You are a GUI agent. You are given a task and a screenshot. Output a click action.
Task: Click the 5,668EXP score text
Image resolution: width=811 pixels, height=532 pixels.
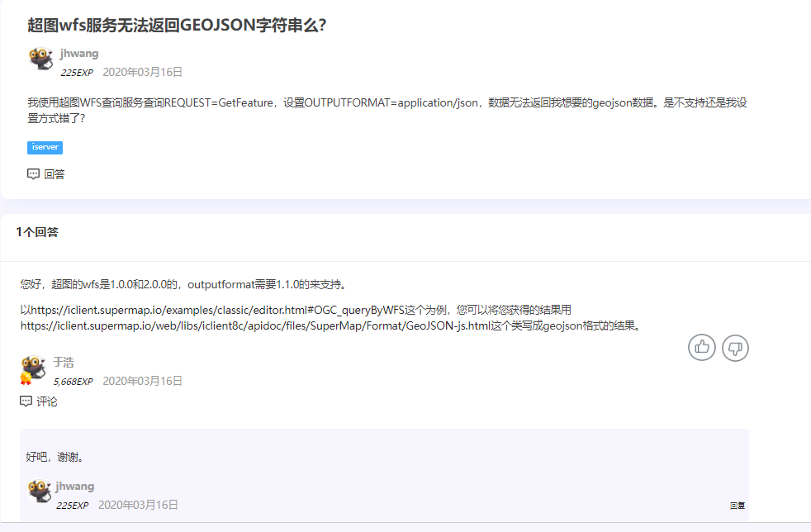point(73,382)
